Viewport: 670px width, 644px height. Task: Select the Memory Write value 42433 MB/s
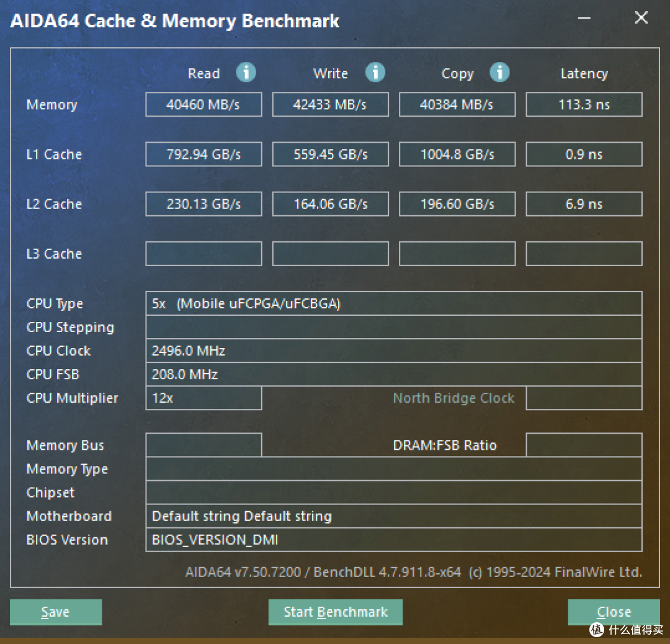[x=330, y=104]
